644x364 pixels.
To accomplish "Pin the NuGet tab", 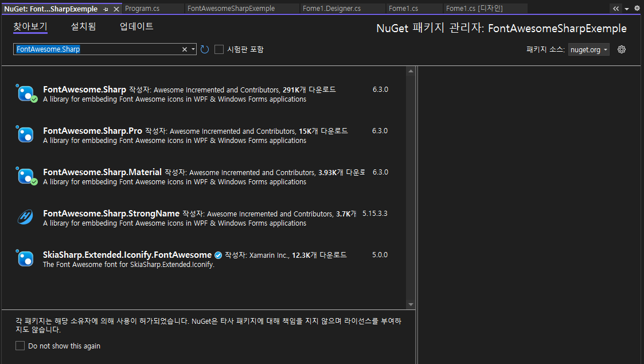I will tap(106, 9).
